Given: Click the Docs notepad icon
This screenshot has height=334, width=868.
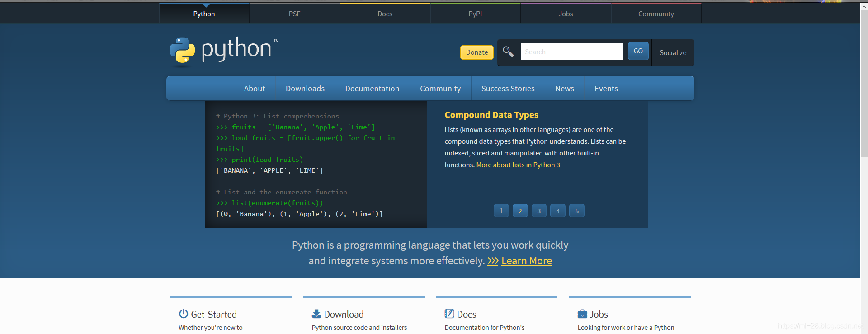Looking at the screenshot, I should pyautogui.click(x=449, y=314).
